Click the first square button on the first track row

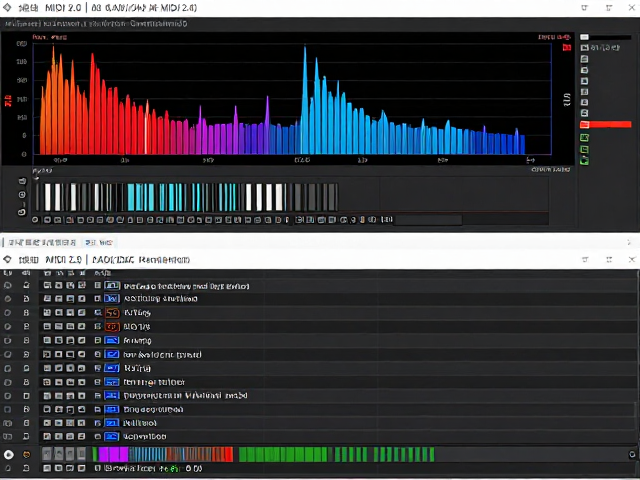coord(47,285)
